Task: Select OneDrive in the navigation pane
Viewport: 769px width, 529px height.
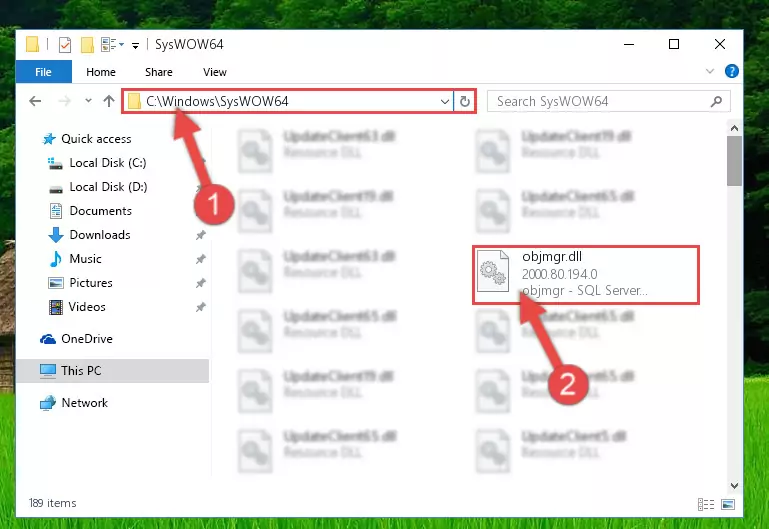Action: (x=86, y=339)
